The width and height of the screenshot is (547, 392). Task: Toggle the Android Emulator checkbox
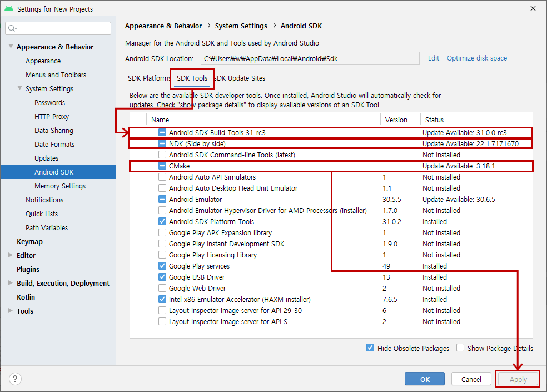[162, 199]
